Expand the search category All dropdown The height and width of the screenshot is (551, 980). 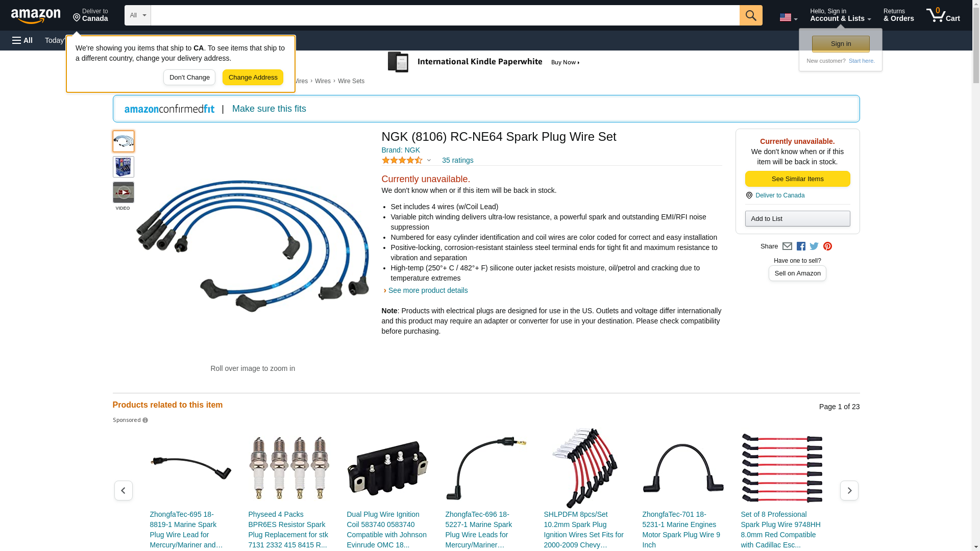[x=138, y=15]
